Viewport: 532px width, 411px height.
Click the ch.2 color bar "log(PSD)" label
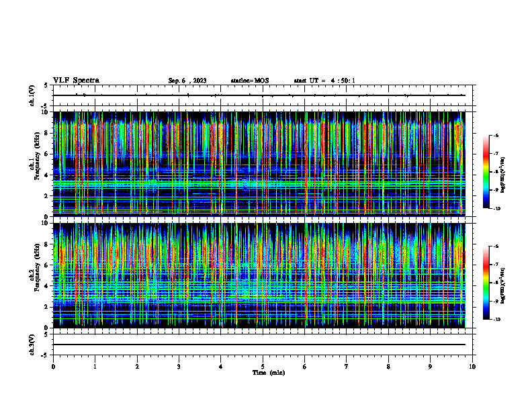(x=503, y=285)
